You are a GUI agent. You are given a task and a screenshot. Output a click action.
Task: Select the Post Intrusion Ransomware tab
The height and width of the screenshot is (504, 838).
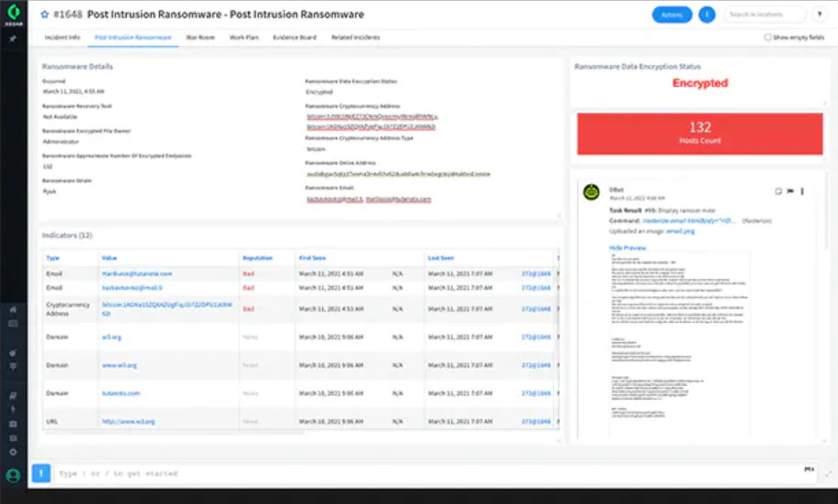[x=133, y=38]
